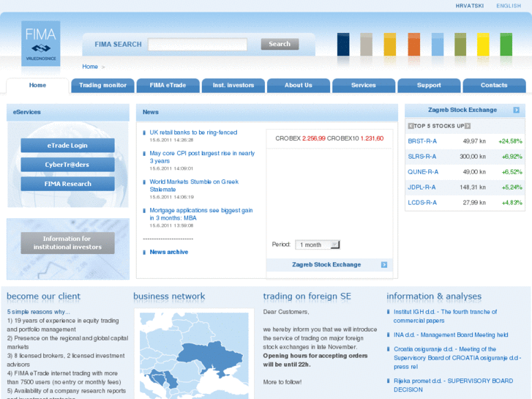Open the FIMA eTrade tab
532x399 pixels.
(x=168, y=86)
